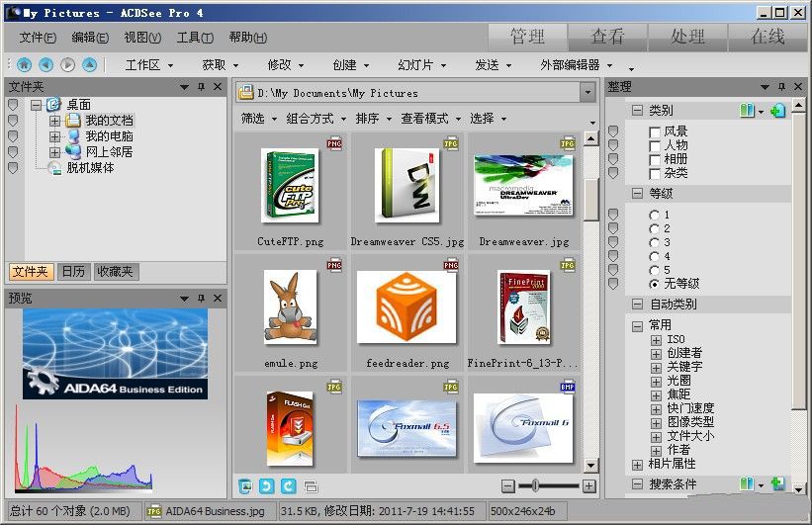Rotate right using clockwise arrow icon

(289, 486)
